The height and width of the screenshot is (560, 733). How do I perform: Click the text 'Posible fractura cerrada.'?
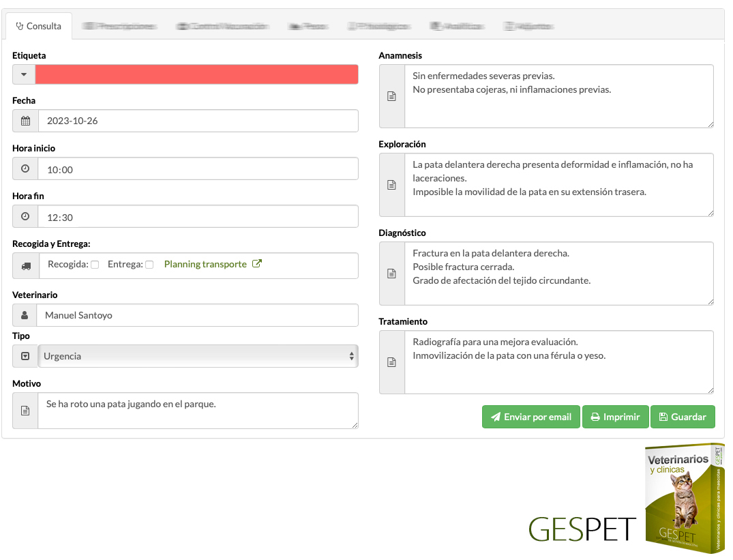[463, 267]
